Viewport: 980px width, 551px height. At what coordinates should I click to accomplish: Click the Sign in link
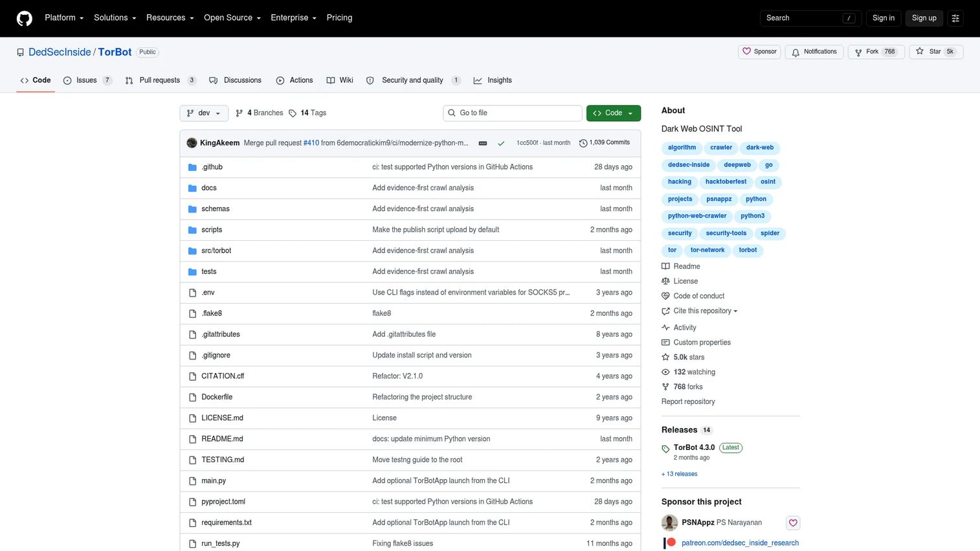tap(883, 18)
